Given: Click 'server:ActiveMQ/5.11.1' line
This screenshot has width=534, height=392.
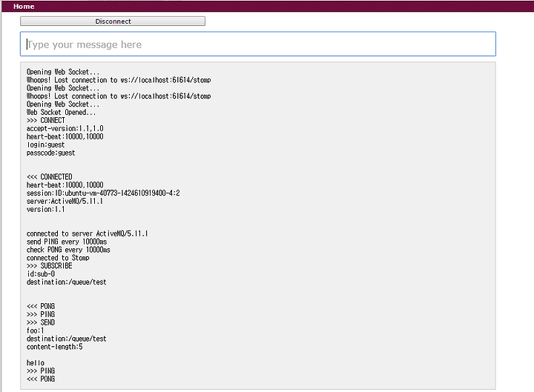Looking at the screenshot, I should click(65, 202).
